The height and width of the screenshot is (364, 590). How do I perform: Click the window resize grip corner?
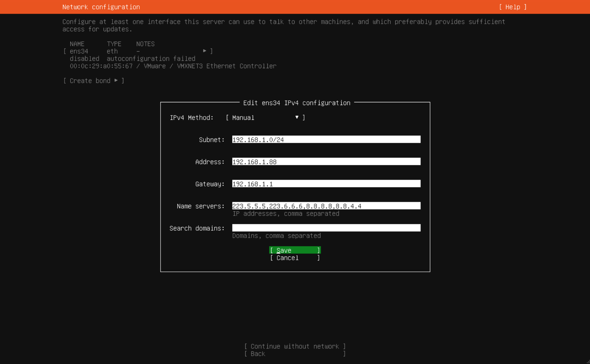588,362
